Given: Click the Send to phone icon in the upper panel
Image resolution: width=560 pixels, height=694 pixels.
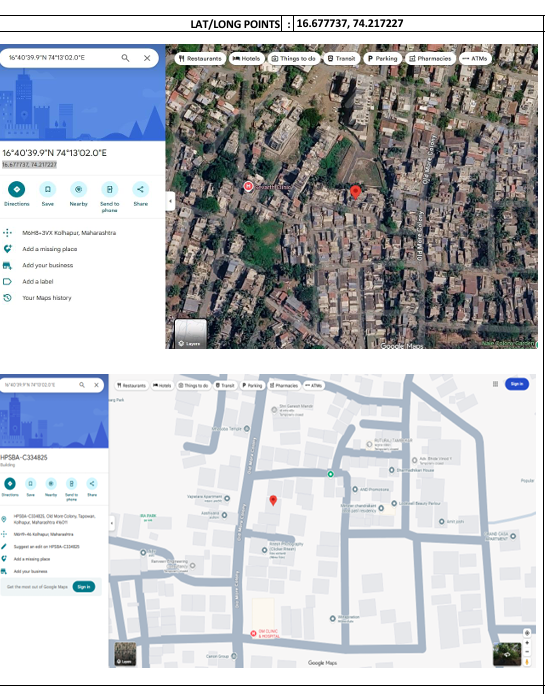Looking at the screenshot, I should pos(109,189).
